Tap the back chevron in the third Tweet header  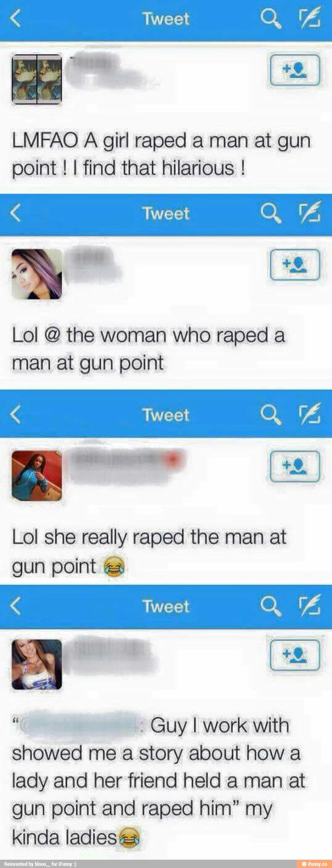(15, 414)
